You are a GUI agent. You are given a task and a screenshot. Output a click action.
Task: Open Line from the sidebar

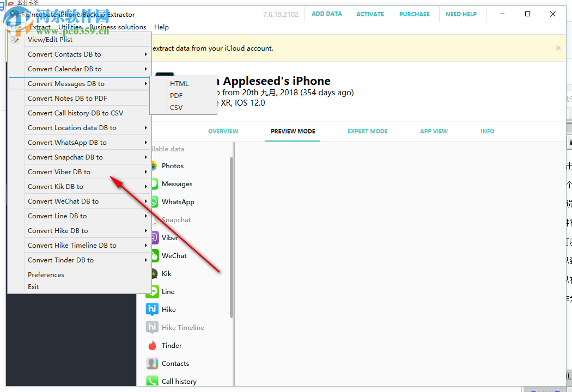click(167, 291)
